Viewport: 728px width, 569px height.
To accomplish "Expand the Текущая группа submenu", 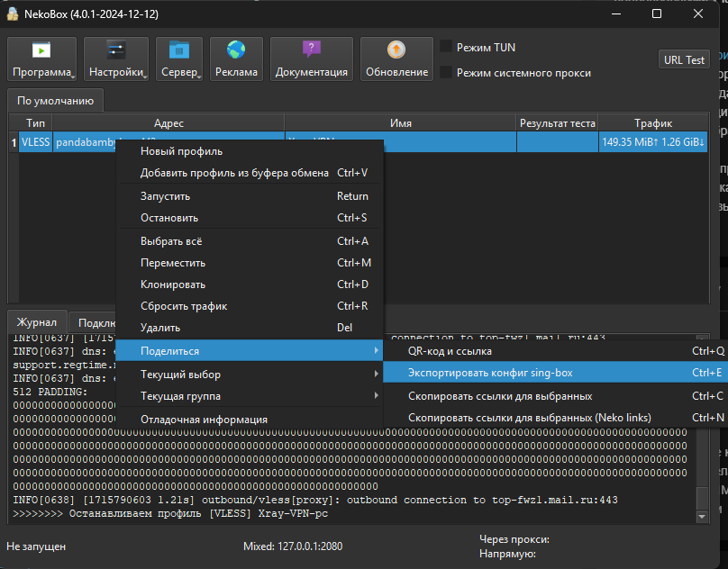I will 250,396.
